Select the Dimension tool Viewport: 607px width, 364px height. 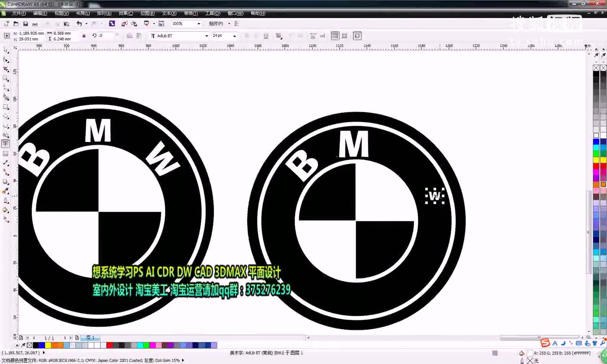[6, 163]
